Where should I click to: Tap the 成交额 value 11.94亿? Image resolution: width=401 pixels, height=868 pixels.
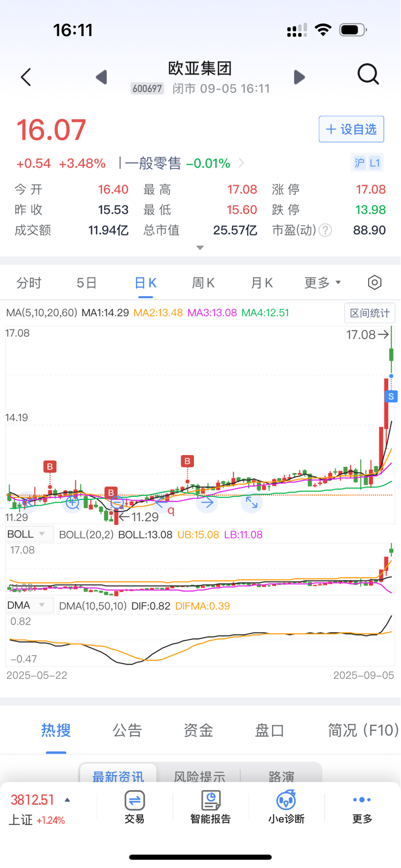(108, 230)
